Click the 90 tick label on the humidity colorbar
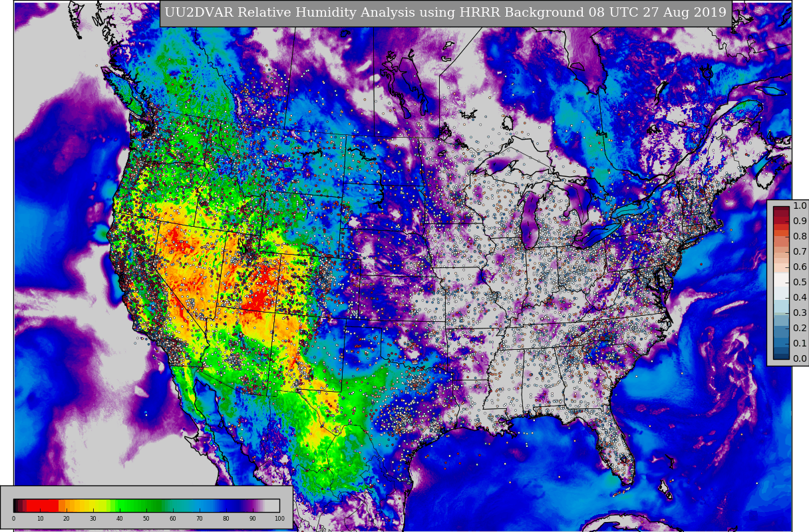The image size is (809, 532). (253, 519)
